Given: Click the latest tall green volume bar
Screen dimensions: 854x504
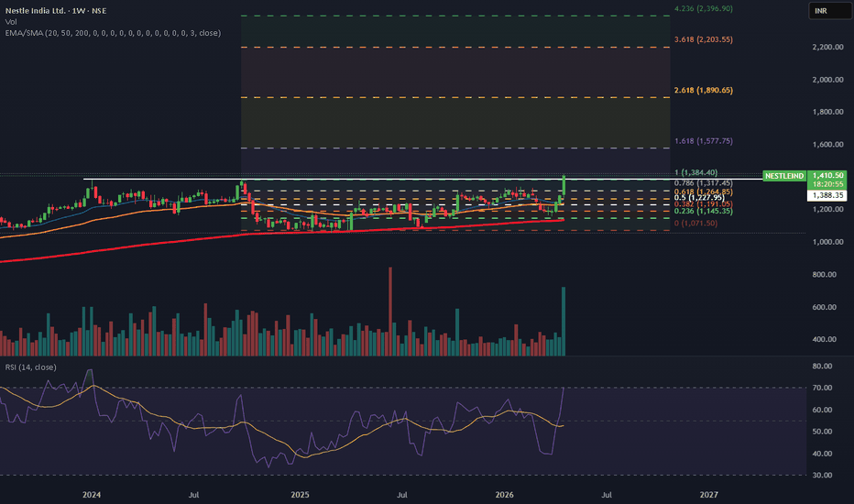Looking at the screenshot, I should tap(564, 321).
